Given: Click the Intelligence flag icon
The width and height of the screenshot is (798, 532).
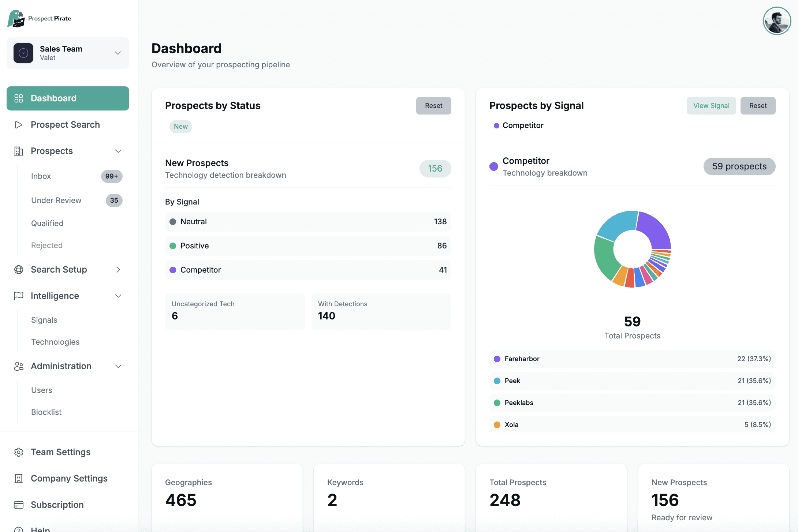Looking at the screenshot, I should tap(19, 296).
